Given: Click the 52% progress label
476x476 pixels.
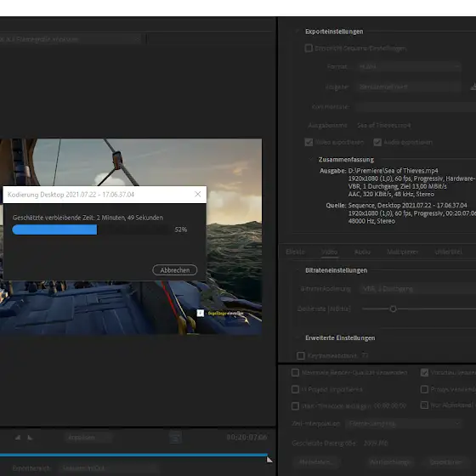Looking at the screenshot, I should (180, 229).
